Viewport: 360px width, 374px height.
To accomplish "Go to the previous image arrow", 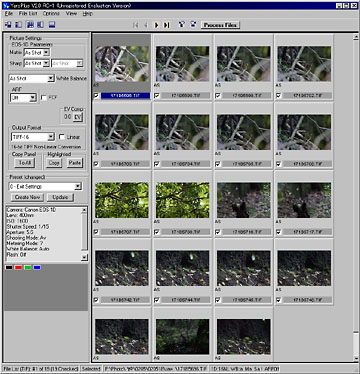I will pos(146,25).
